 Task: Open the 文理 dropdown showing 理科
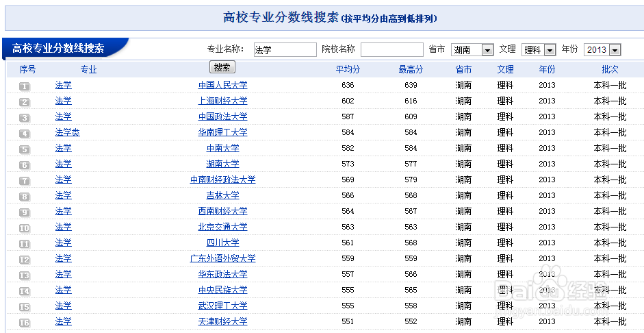click(539, 50)
